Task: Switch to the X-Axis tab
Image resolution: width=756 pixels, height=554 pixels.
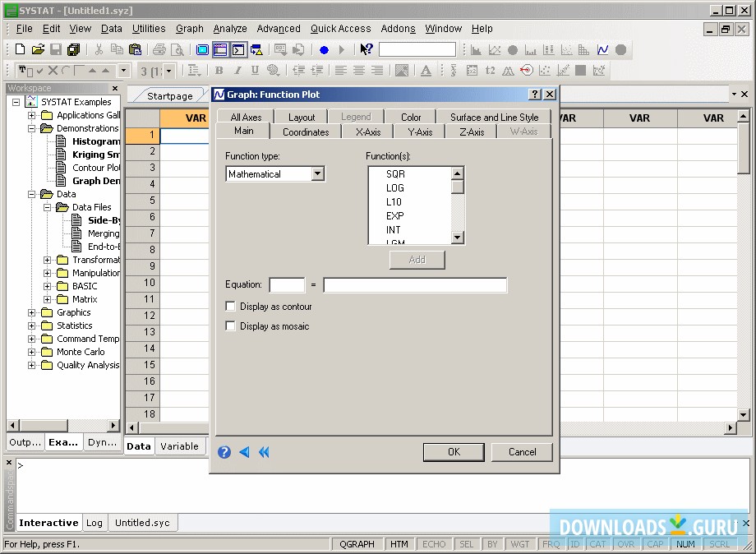Action: tap(367, 132)
